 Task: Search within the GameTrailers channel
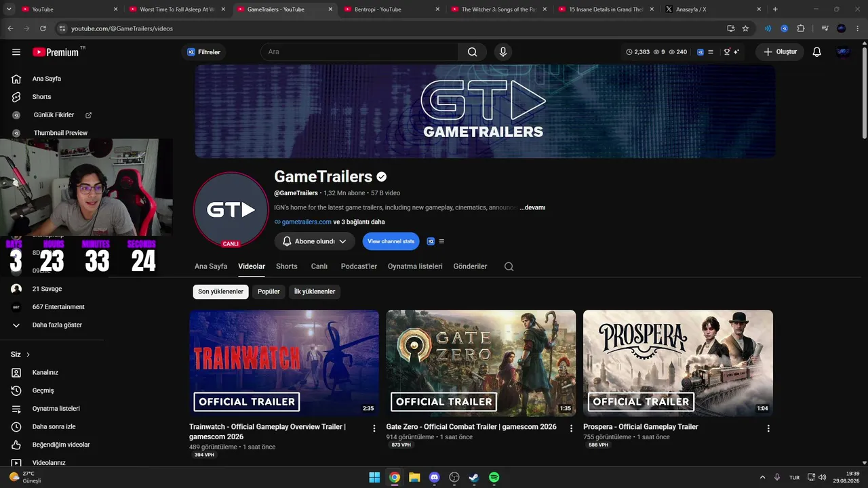[509, 266]
